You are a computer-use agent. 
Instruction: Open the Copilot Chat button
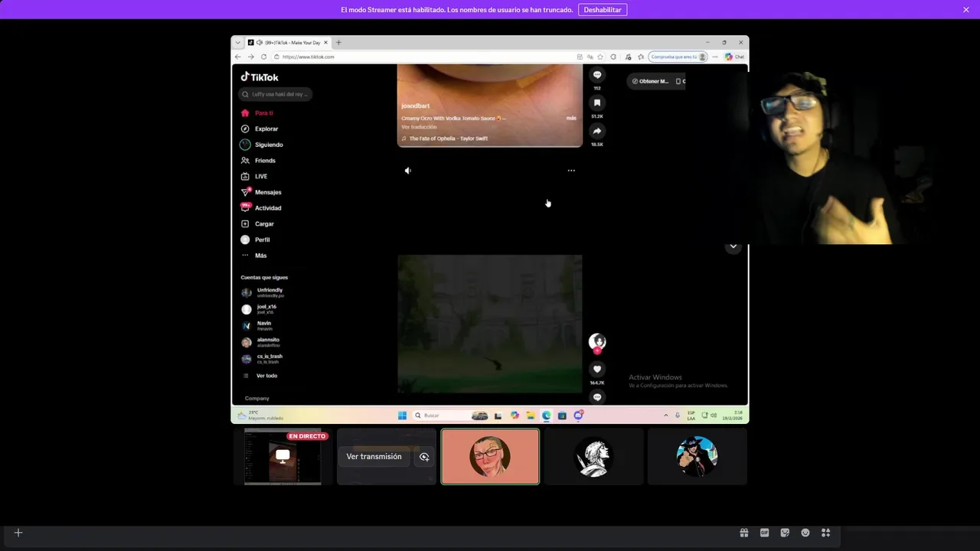click(734, 57)
